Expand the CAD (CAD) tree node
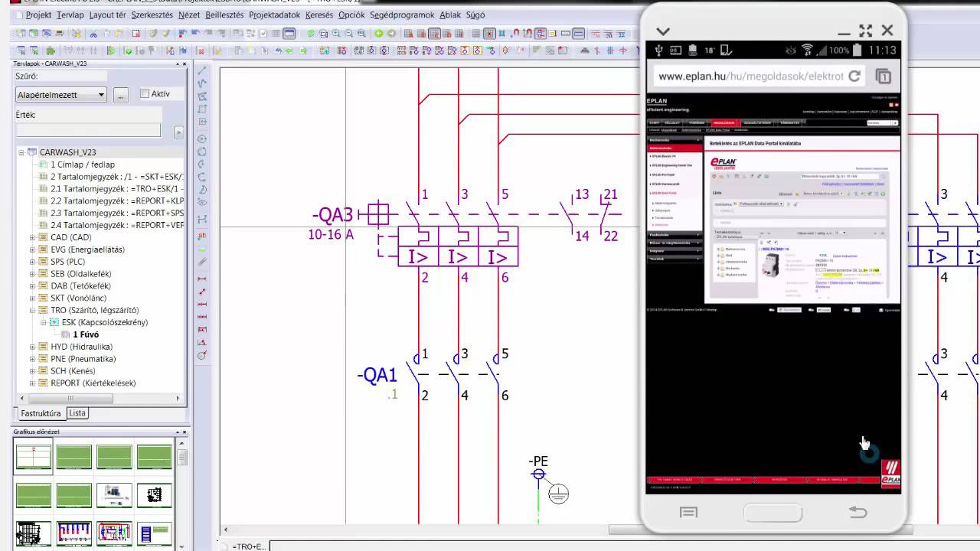Image resolution: width=980 pixels, height=551 pixels. [33, 237]
